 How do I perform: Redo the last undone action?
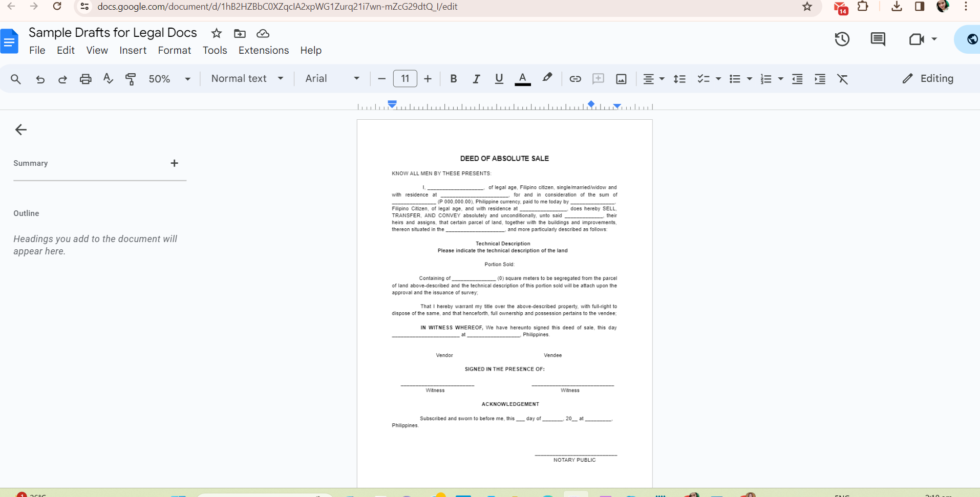62,79
